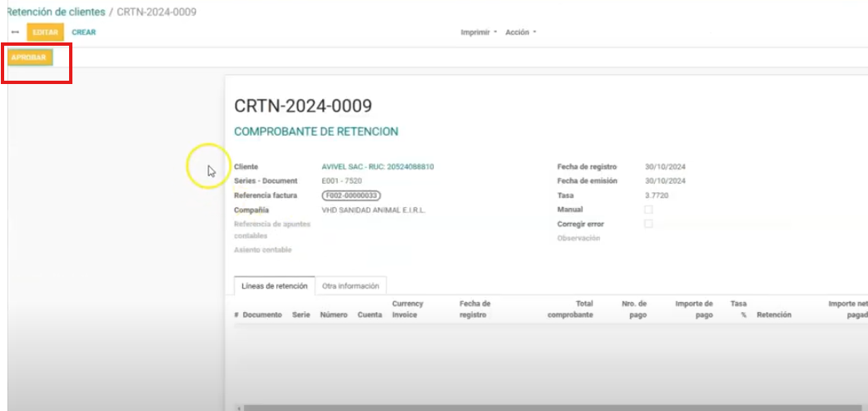868x411 pixels.
Task: Click the back arrow icon beside Editar
Action: (14, 32)
